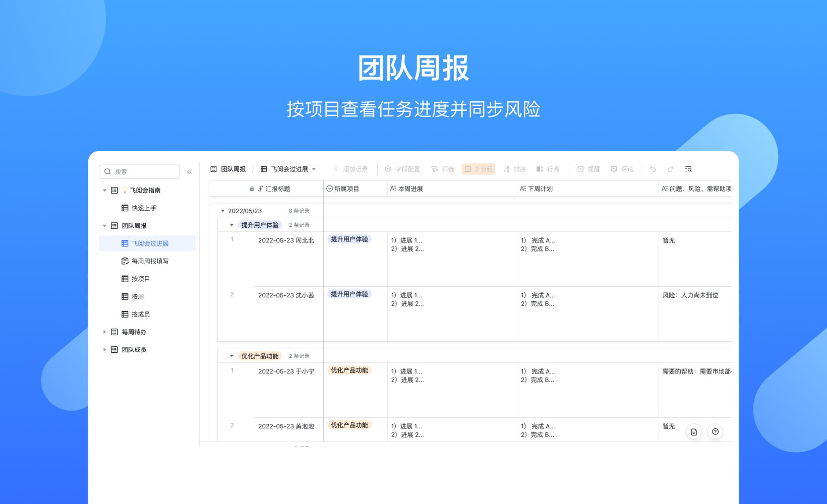Select the record 2022-05-23 于小宁
The image size is (827, 504).
[286, 372]
